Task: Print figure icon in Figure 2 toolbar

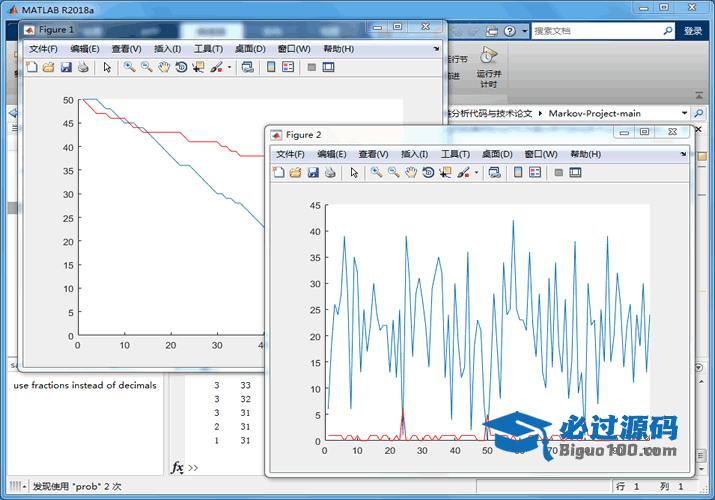Action: (330, 172)
